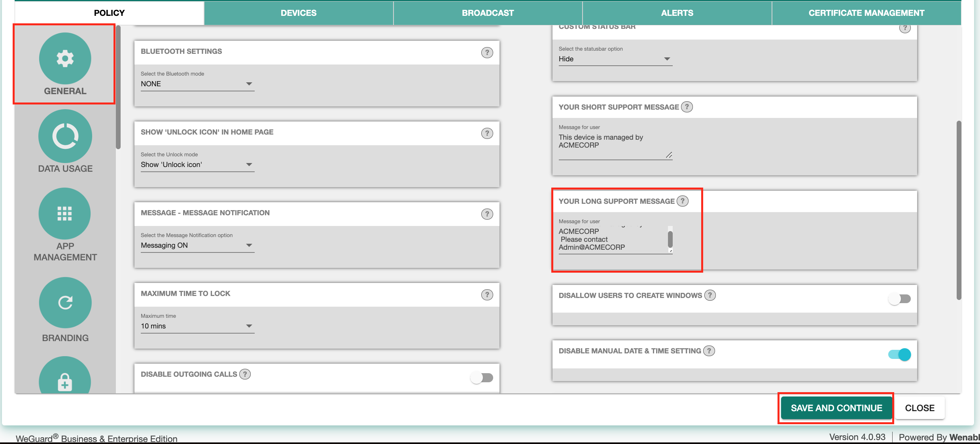Click the 'Select the Bluetooth mode' label
The height and width of the screenshot is (444, 980).
[172, 74]
